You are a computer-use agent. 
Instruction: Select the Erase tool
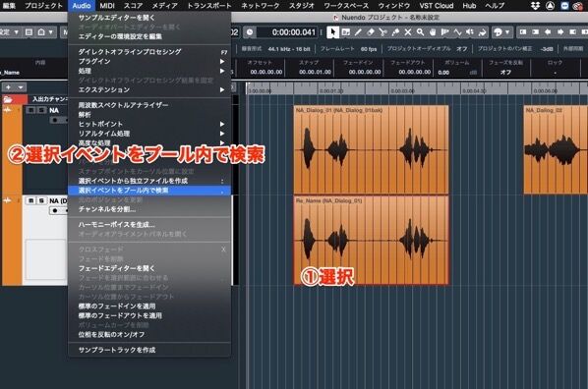pyautogui.click(x=371, y=32)
